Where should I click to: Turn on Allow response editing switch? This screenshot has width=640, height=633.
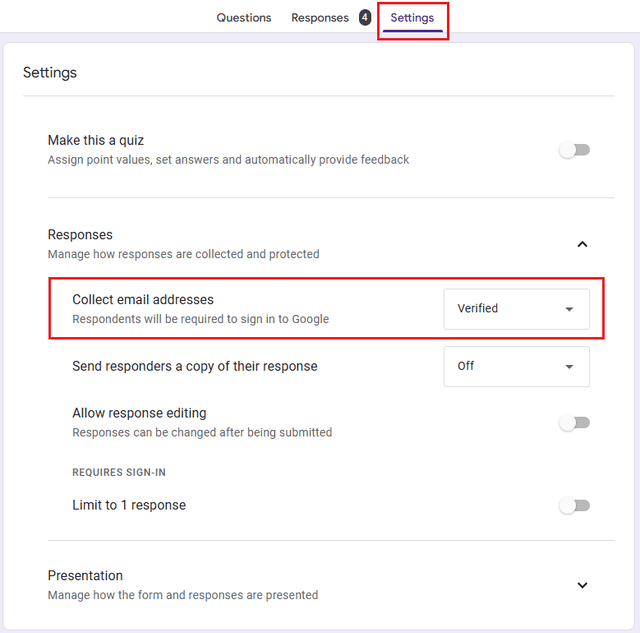[x=574, y=423]
